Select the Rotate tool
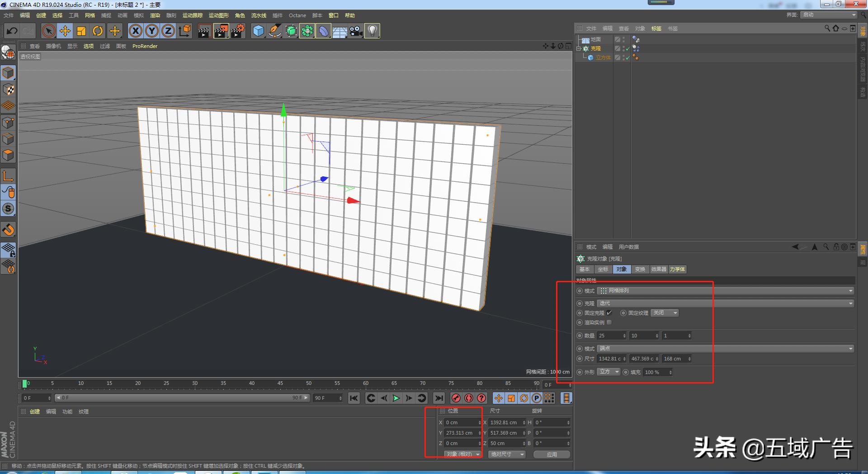Viewport: 868px width, 474px height. pyautogui.click(x=98, y=31)
